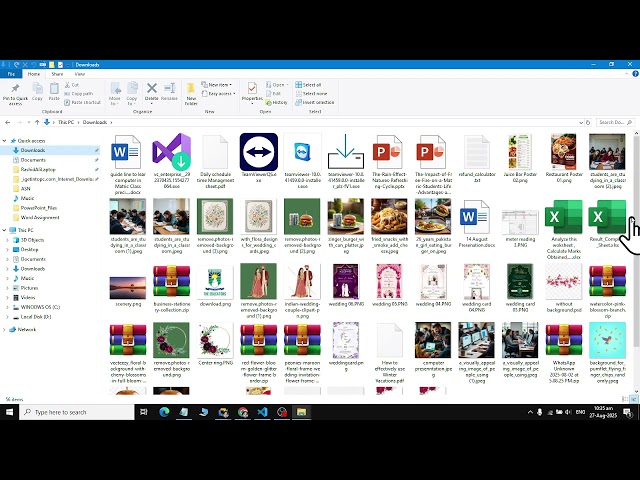The image size is (640, 480).
Task: Select PowerPoint_Files folder in sidebar
Action: (39, 208)
